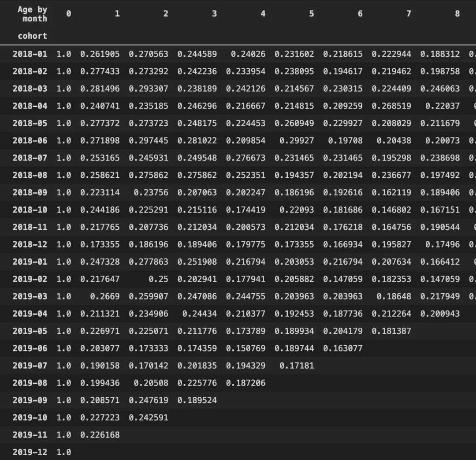Click cell value 0.240741
The width and height of the screenshot is (476, 460).
click(x=100, y=106)
